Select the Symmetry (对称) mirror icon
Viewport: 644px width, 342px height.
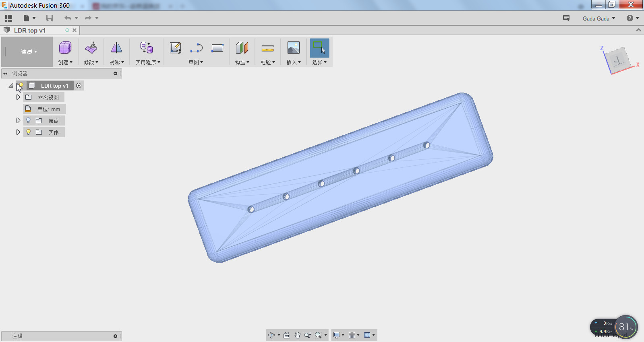[x=116, y=48]
